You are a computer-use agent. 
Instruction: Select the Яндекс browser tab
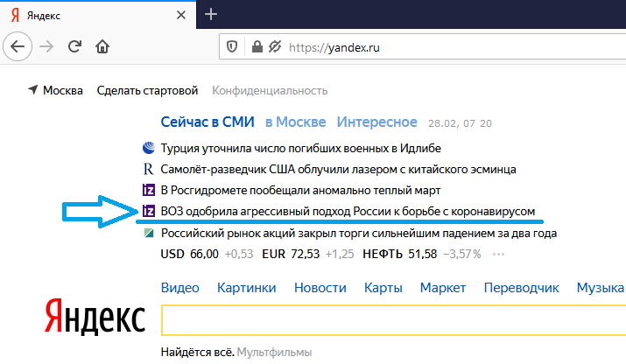(98, 15)
